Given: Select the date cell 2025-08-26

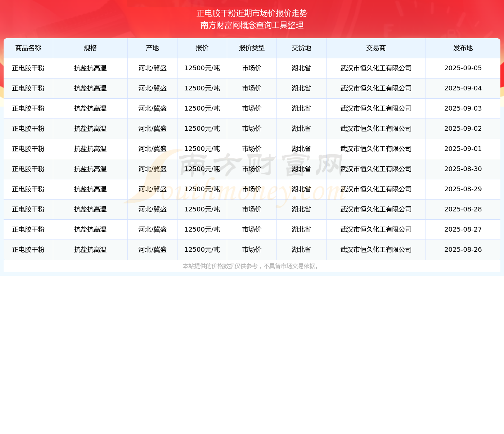Looking at the screenshot, I should [x=463, y=250].
